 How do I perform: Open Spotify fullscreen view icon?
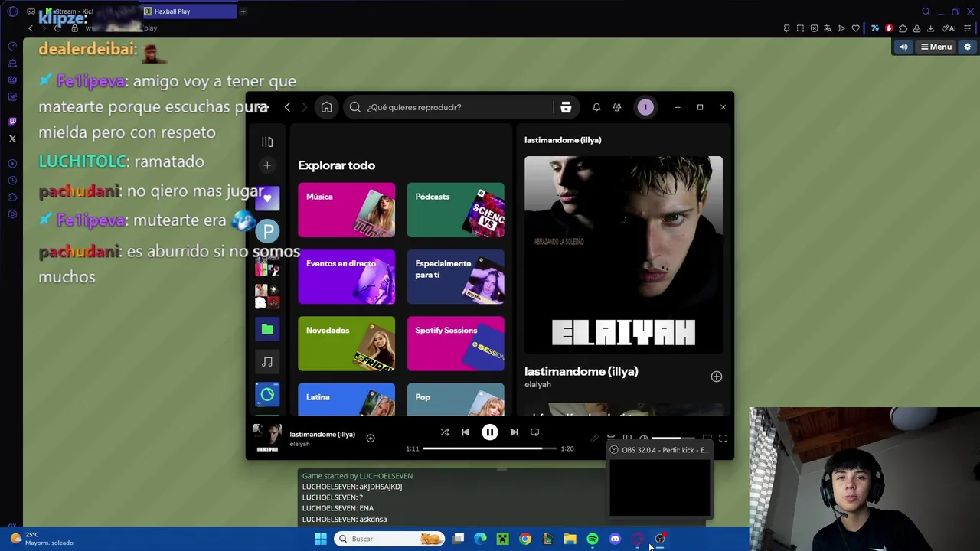[723, 439]
